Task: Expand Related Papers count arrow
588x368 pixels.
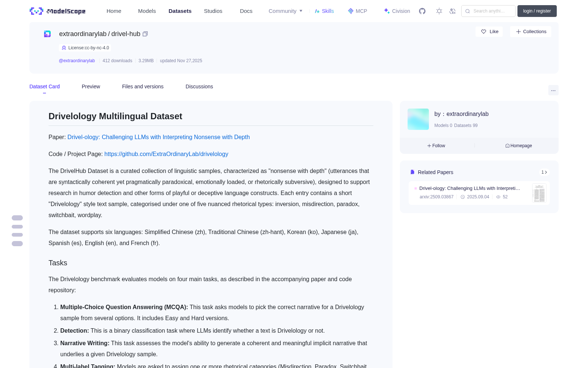Action: click(544, 172)
